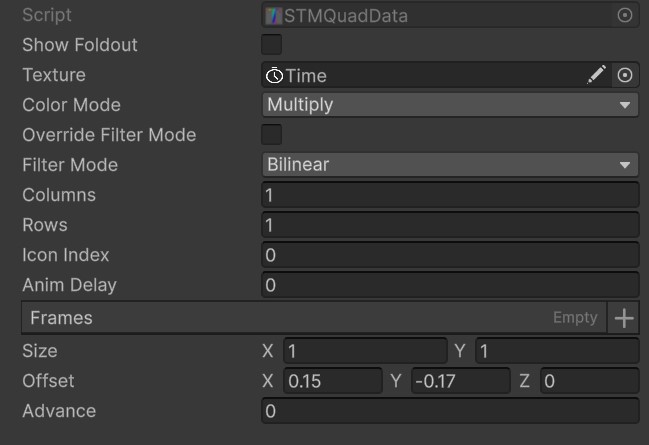Toggle the Show Foldout checkbox
This screenshot has width=649, height=445.
pyautogui.click(x=271, y=45)
